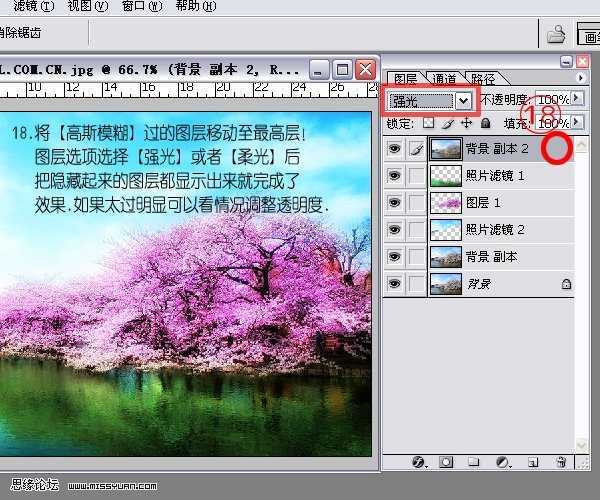Open the 滤镜 menu
The width and height of the screenshot is (600, 500).
pos(34,6)
